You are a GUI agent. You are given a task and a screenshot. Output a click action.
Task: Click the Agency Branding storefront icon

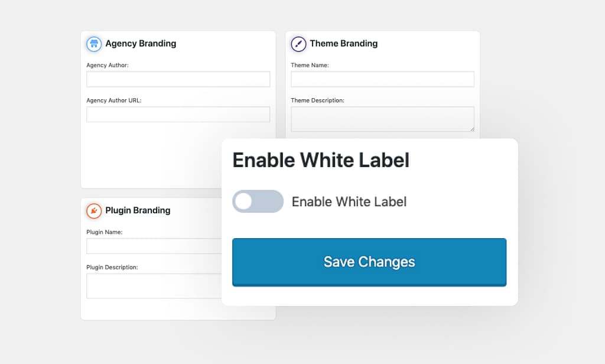click(x=95, y=43)
